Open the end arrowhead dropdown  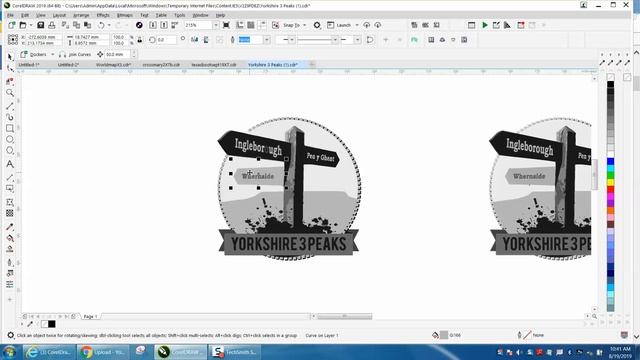coord(358,40)
